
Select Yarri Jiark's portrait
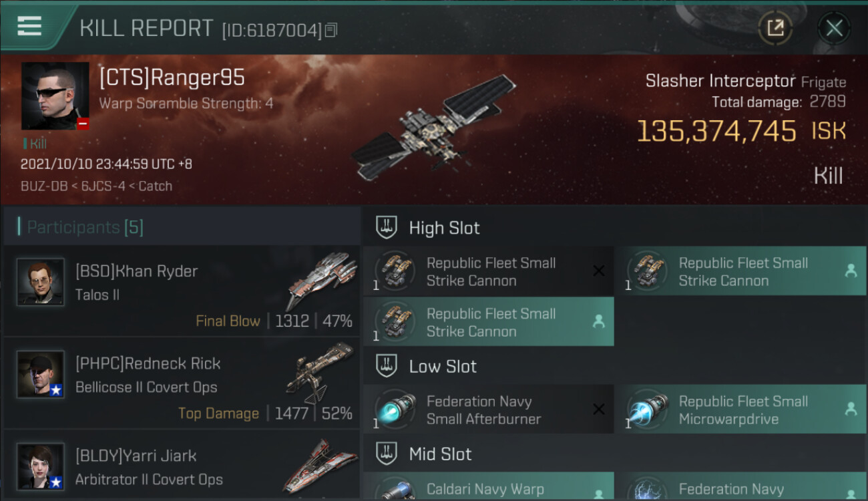point(41,466)
